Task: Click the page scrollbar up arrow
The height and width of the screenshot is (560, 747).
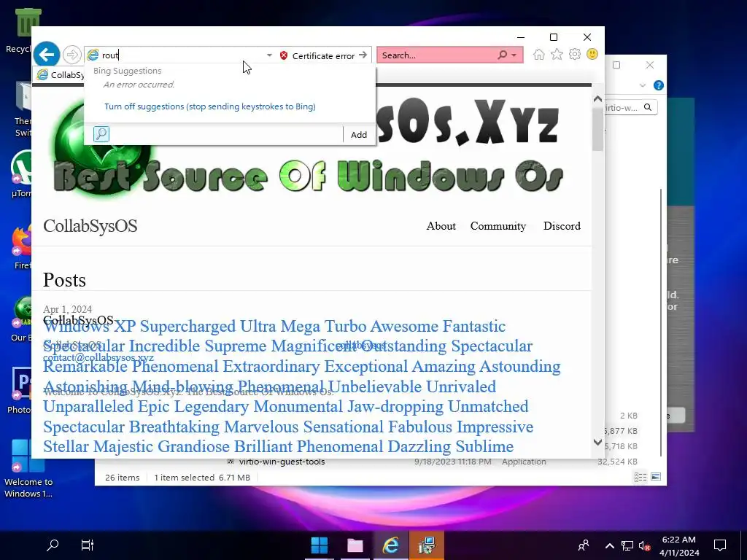Action: click(x=597, y=99)
